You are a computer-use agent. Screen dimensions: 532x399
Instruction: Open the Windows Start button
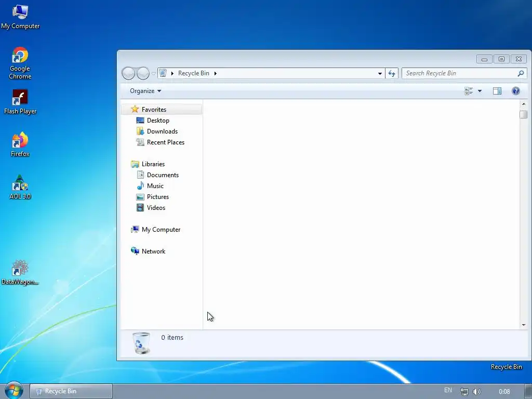point(14,390)
